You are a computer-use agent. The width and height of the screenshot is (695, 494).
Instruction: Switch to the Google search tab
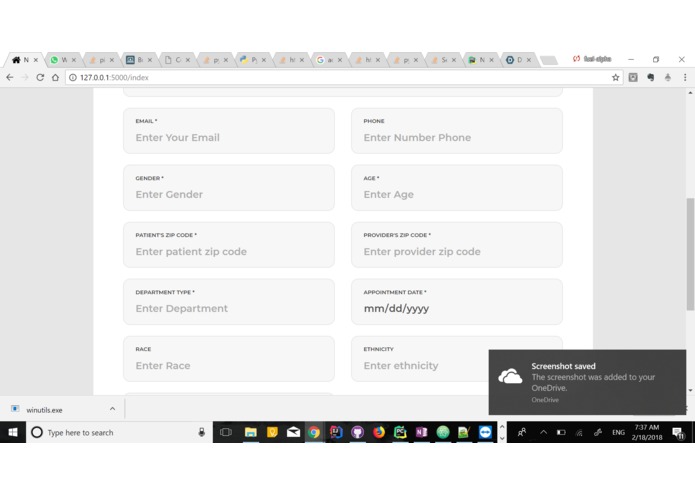328,60
